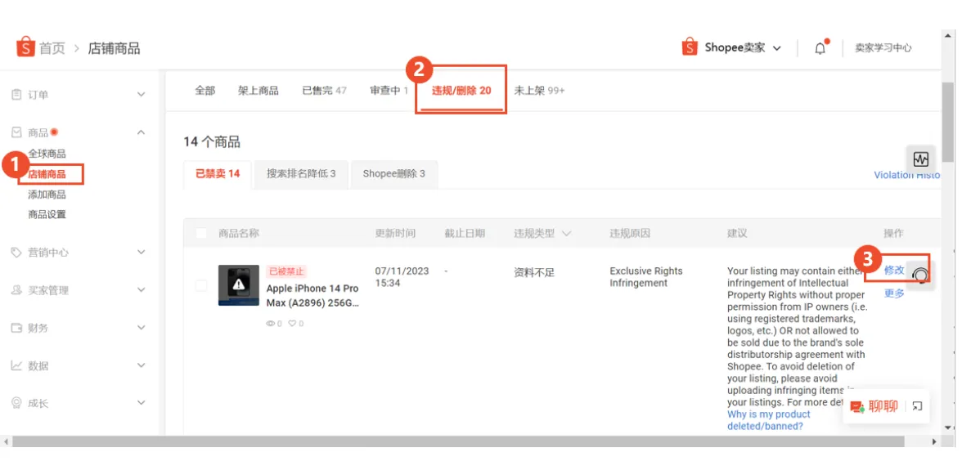Expand the 订单 menu chevron
Screen dimensions: 980x461
point(142,94)
